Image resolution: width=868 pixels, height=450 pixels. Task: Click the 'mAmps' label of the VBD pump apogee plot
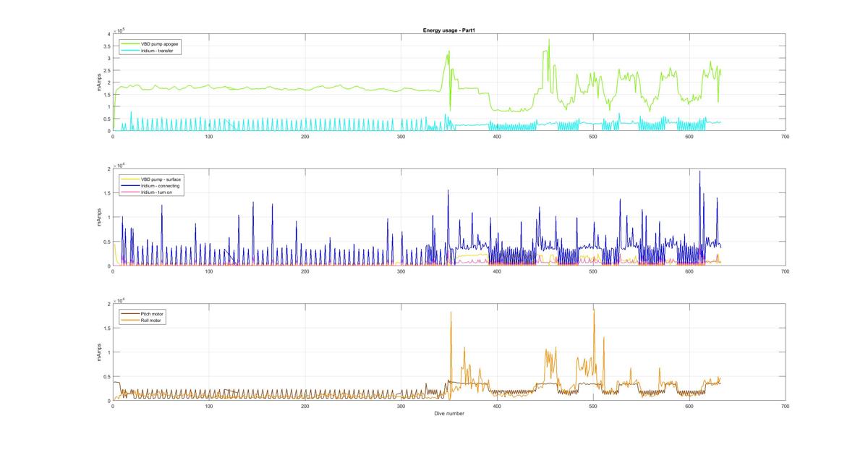[99, 82]
